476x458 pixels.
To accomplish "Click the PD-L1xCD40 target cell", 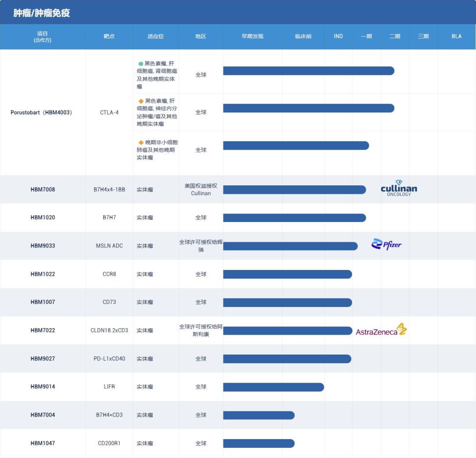I will (109, 358).
